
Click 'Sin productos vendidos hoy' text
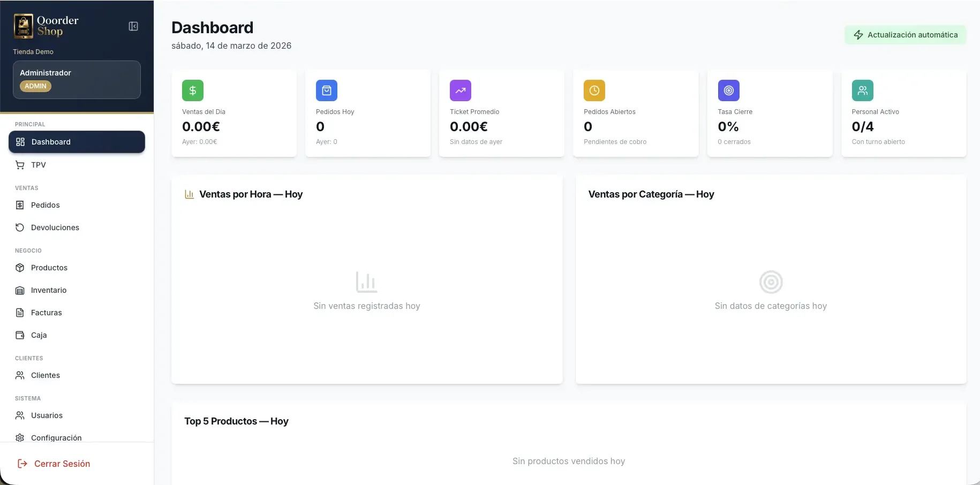click(x=569, y=461)
